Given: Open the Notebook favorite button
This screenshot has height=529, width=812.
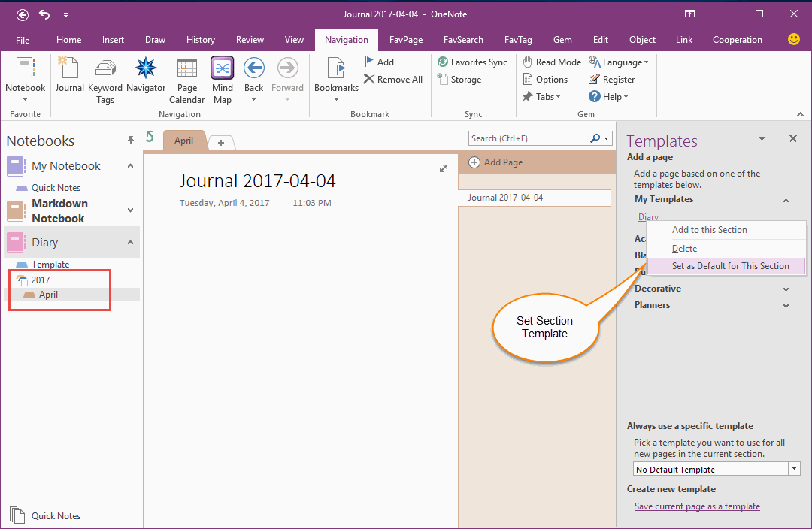Looking at the screenshot, I should pyautogui.click(x=25, y=80).
